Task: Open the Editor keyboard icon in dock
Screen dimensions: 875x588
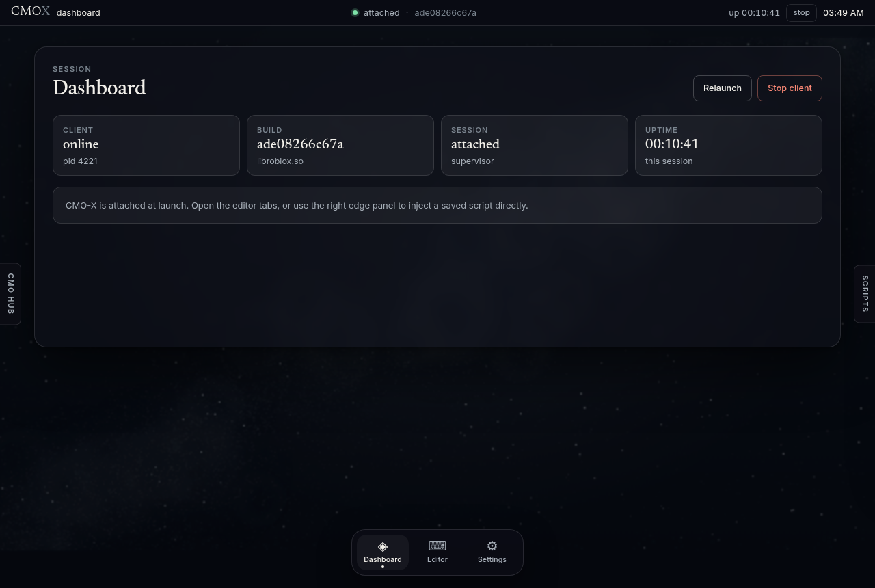Action: coord(437,546)
